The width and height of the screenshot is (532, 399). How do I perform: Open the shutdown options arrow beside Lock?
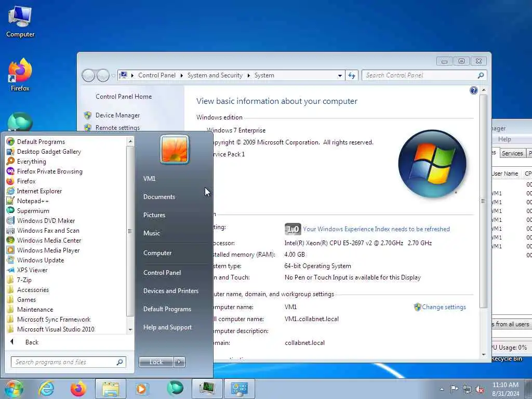point(179,362)
